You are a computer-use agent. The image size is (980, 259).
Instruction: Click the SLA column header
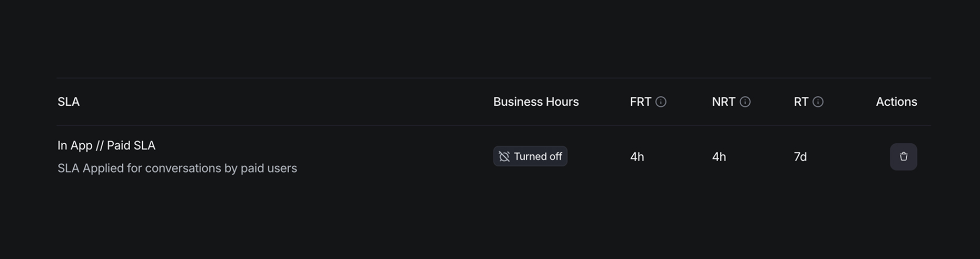(68, 102)
